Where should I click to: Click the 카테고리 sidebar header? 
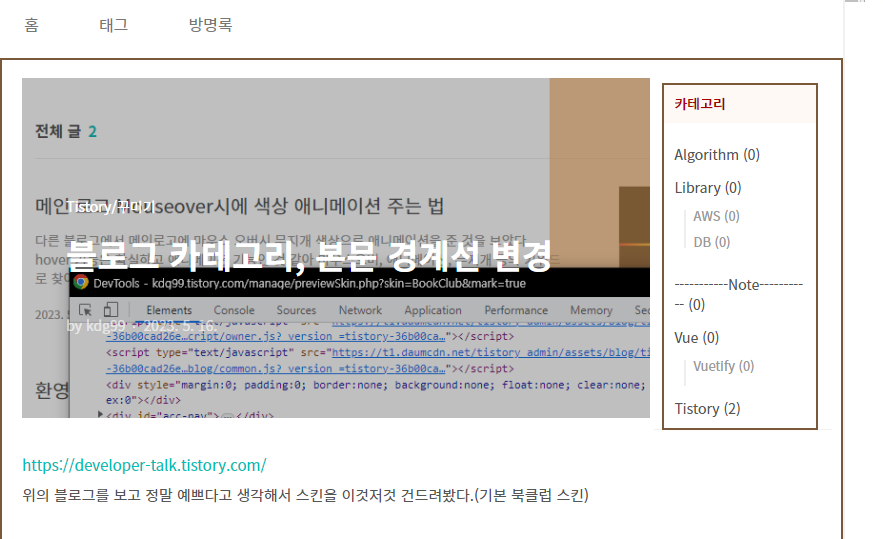[x=700, y=104]
